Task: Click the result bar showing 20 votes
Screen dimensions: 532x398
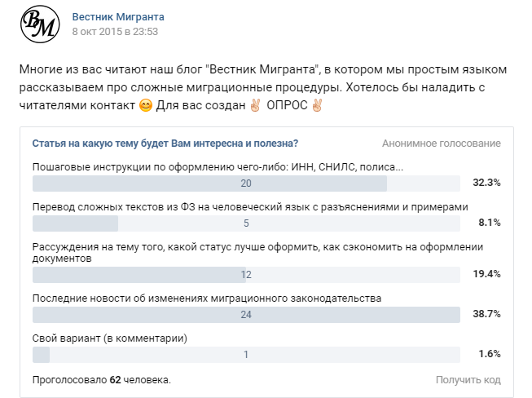Action: 246,183
